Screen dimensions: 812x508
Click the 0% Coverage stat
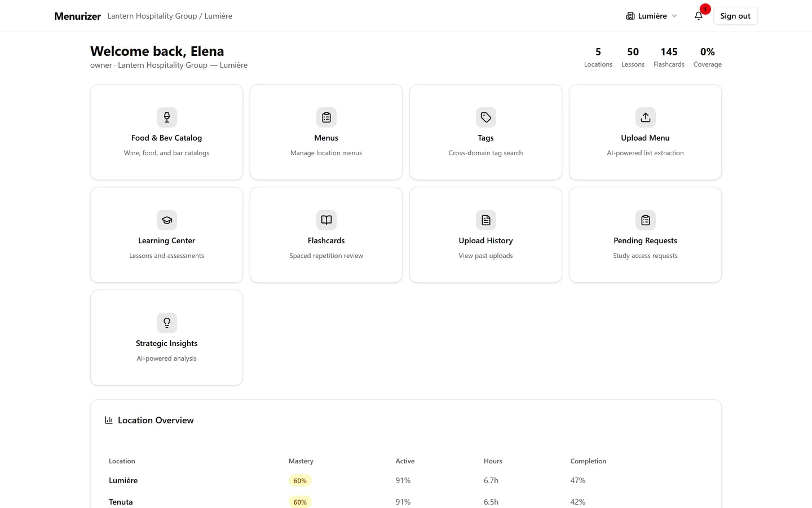tap(707, 57)
